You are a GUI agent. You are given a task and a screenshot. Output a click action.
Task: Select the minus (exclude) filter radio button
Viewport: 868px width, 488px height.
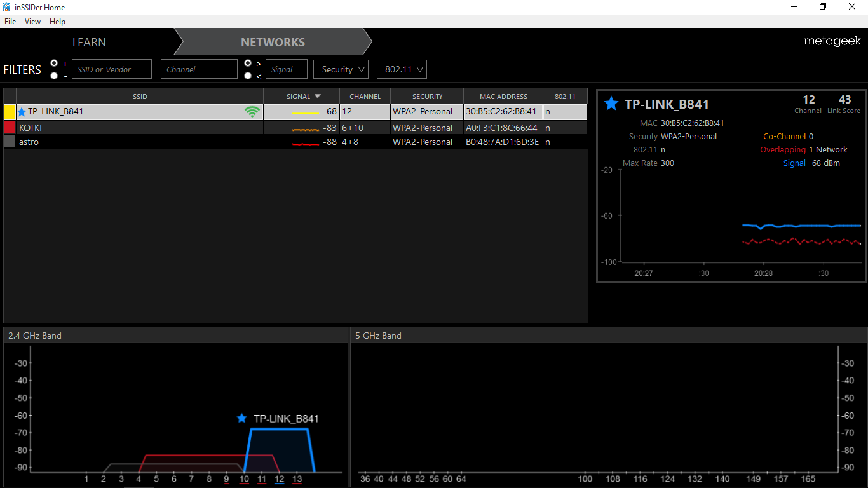pos(54,76)
